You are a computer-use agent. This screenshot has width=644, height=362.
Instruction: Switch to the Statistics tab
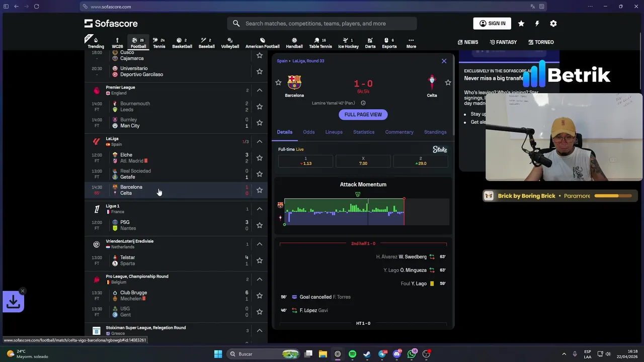point(364,132)
